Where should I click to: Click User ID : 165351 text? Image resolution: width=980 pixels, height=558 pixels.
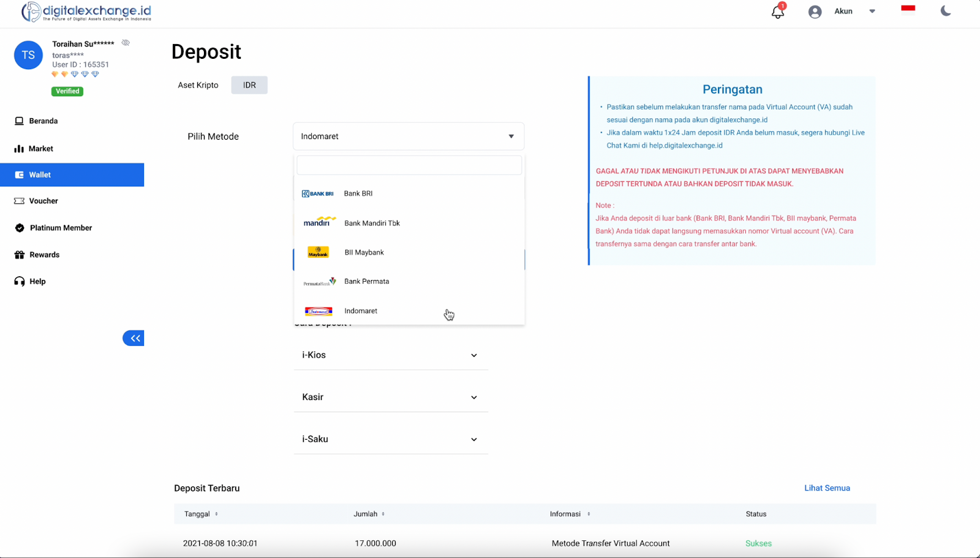[80, 64]
